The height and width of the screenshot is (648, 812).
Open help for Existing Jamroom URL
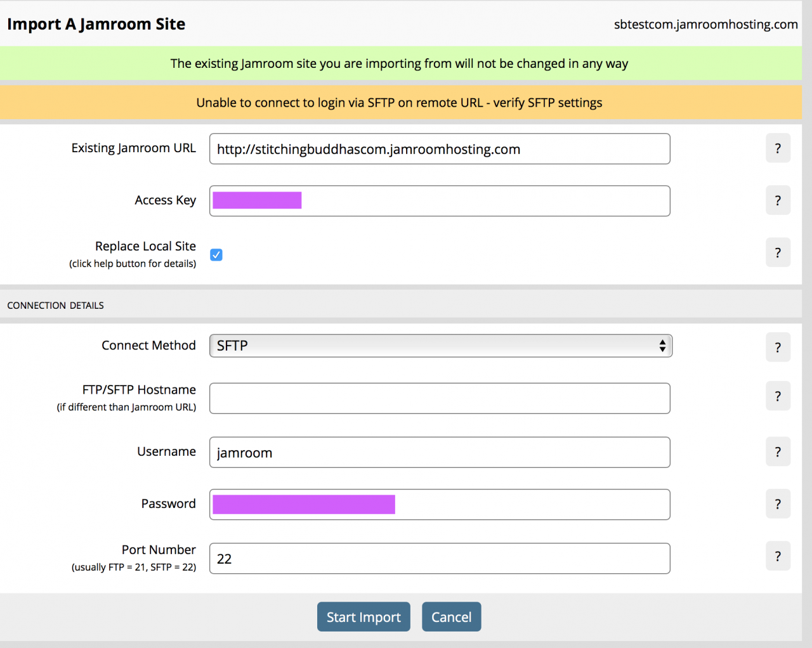[778, 148]
